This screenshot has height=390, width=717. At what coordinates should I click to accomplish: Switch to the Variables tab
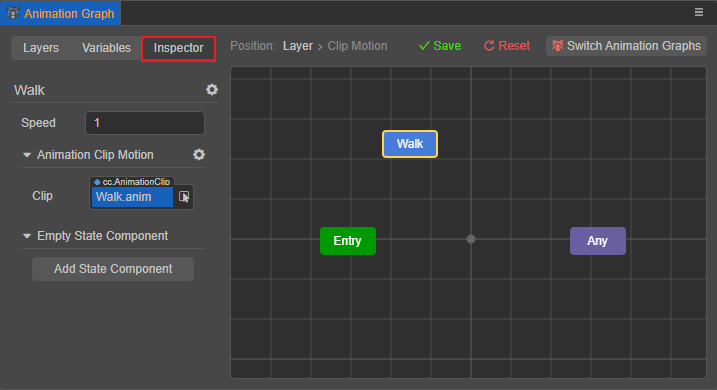click(x=107, y=48)
